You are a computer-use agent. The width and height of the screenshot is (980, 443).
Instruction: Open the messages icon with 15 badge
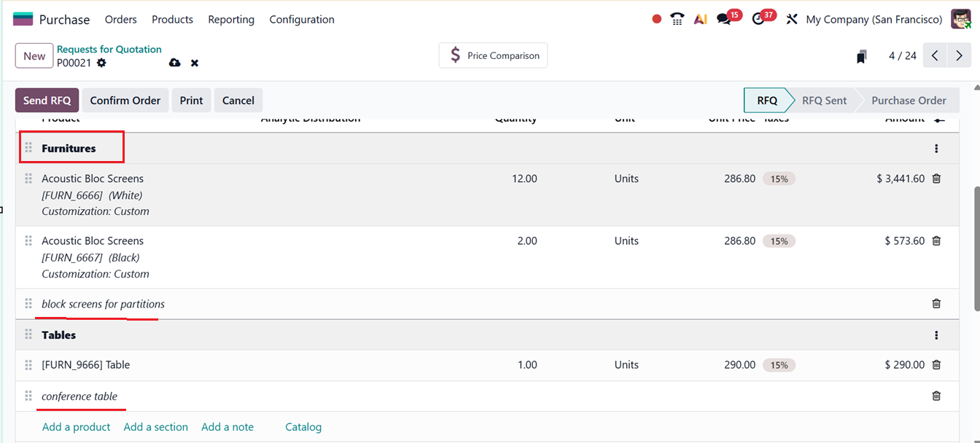[x=724, y=20]
